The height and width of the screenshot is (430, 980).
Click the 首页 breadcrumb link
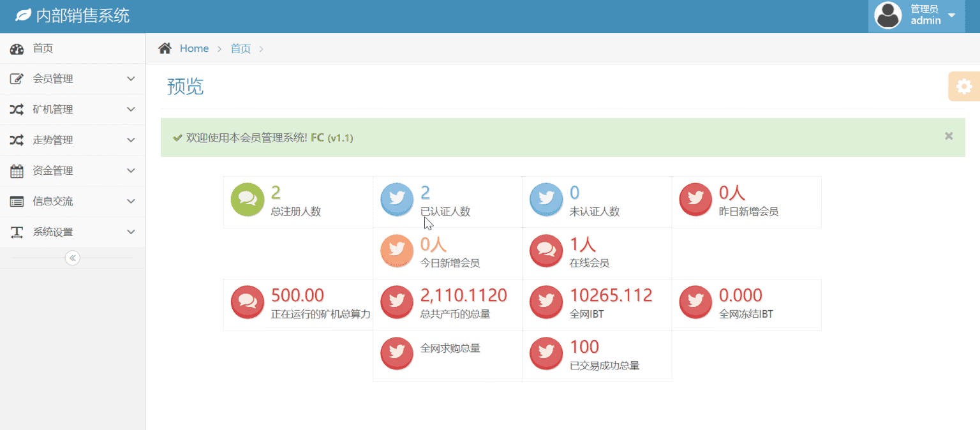[241, 48]
